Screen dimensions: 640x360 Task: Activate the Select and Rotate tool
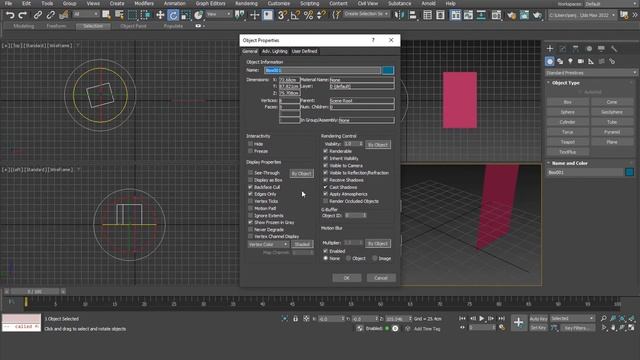coord(173,15)
